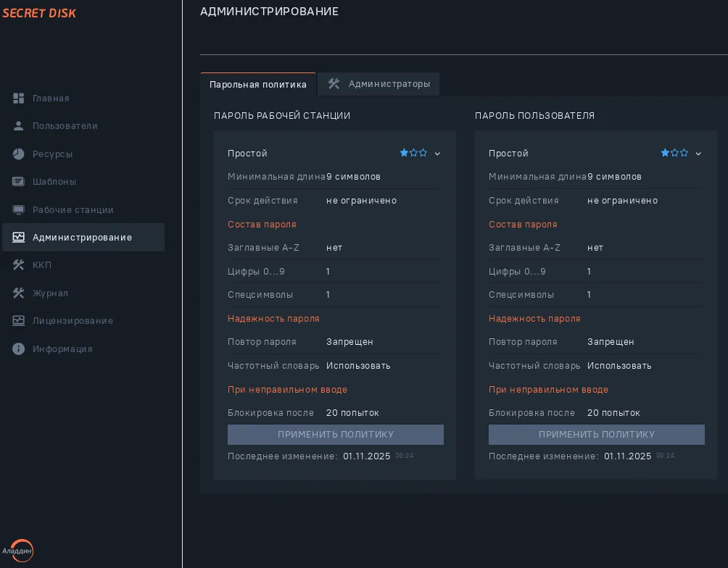The height and width of the screenshot is (568, 728).
Task: Open ККП sidebar entry
Action: (x=42, y=265)
